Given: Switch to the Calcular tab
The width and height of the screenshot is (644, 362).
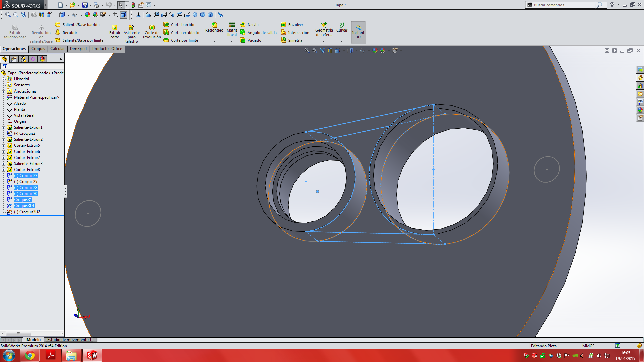Looking at the screenshot, I should pyautogui.click(x=57, y=49).
